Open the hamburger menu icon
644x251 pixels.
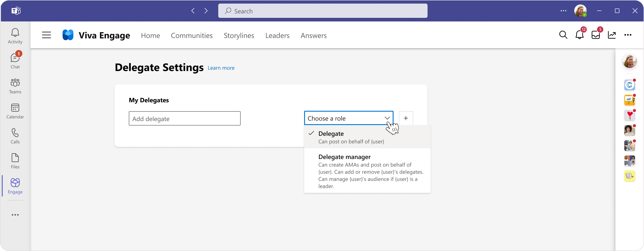pos(47,35)
